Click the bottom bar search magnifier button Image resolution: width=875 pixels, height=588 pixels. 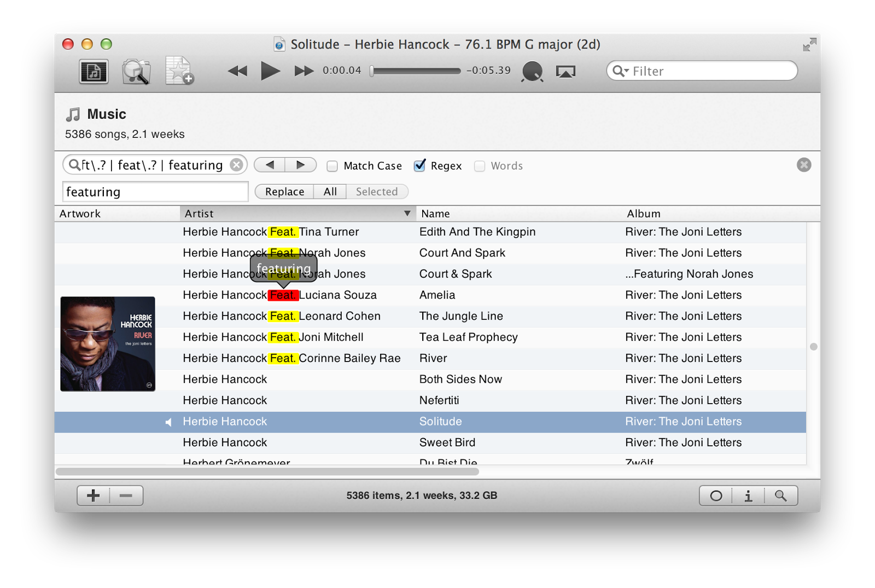(x=781, y=496)
